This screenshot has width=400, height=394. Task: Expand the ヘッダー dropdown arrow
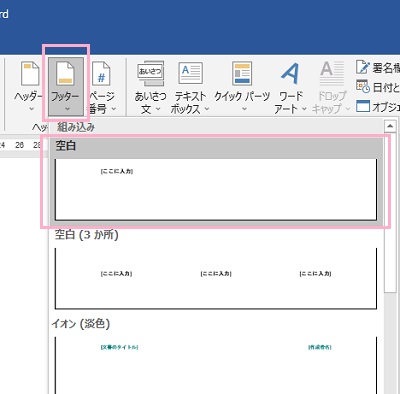coord(32,109)
